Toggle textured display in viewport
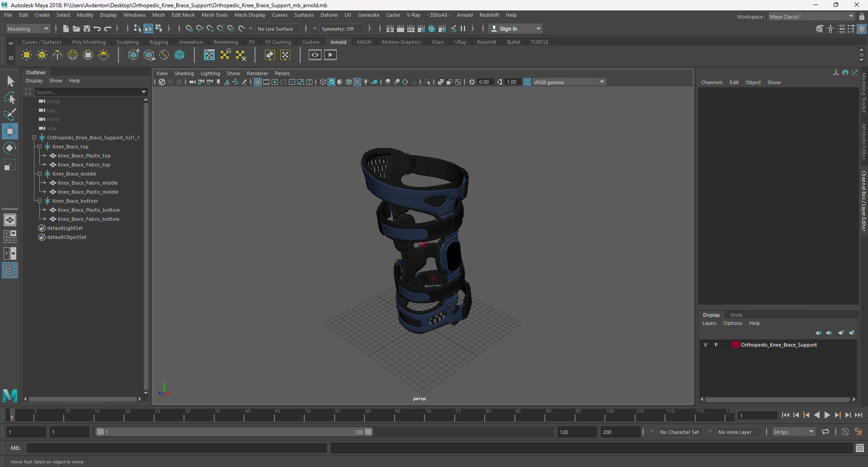Screen dimensions: 868x467 (x=357, y=82)
